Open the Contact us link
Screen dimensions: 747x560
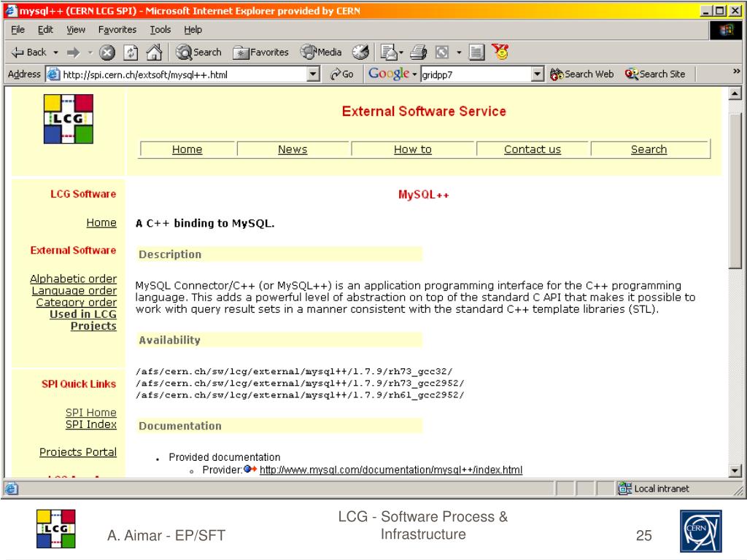tap(533, 149)
